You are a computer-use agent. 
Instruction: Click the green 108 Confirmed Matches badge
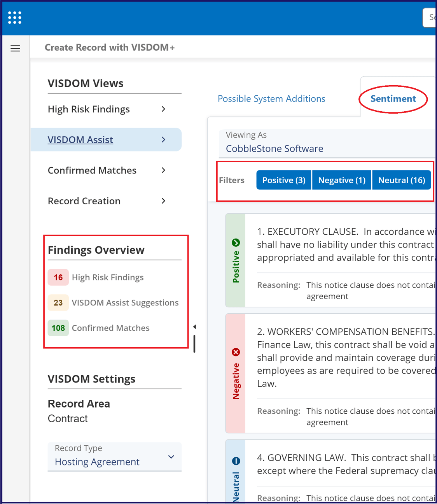58,328
